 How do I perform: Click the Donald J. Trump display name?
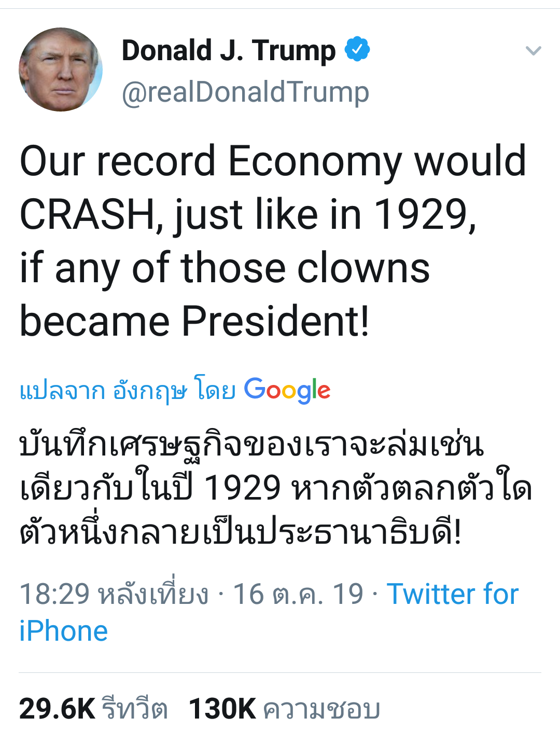pos(228,50)
